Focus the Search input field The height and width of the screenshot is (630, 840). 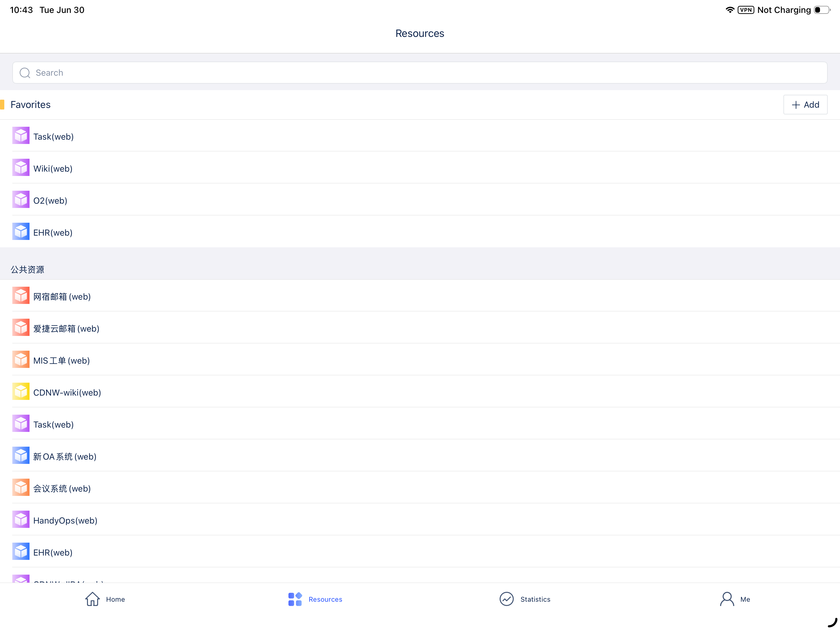(420, 73)
